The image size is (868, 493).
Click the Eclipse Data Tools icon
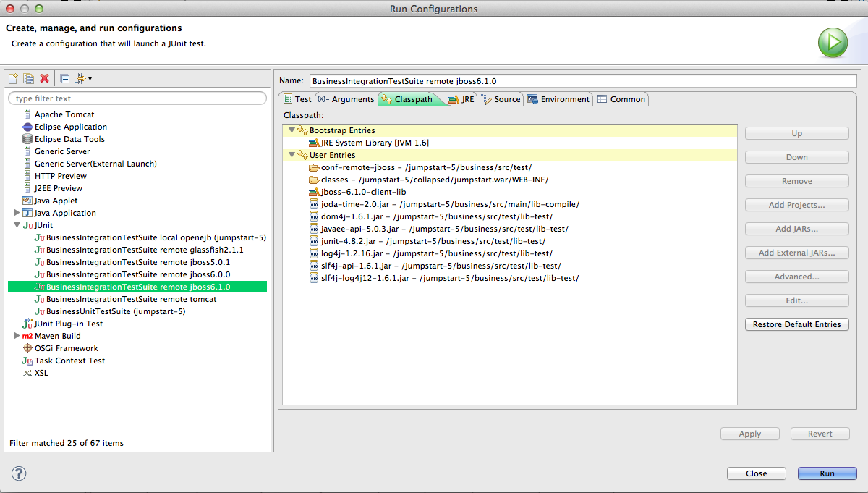28,139
